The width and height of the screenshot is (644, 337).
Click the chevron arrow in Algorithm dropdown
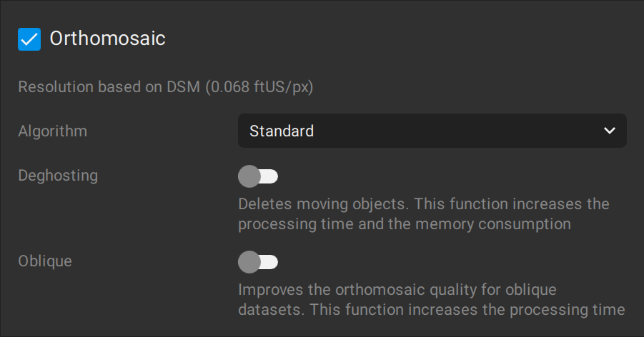[x=610, y=131]
